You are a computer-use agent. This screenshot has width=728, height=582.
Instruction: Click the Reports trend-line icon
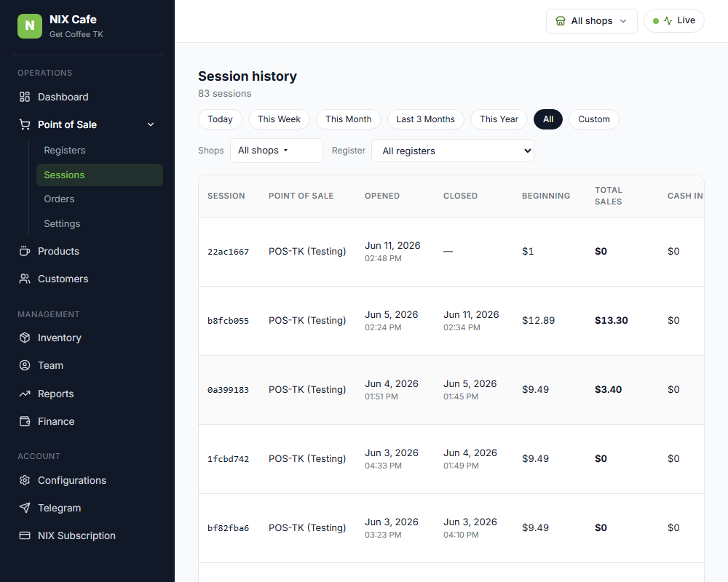click(x=25, y=394)
